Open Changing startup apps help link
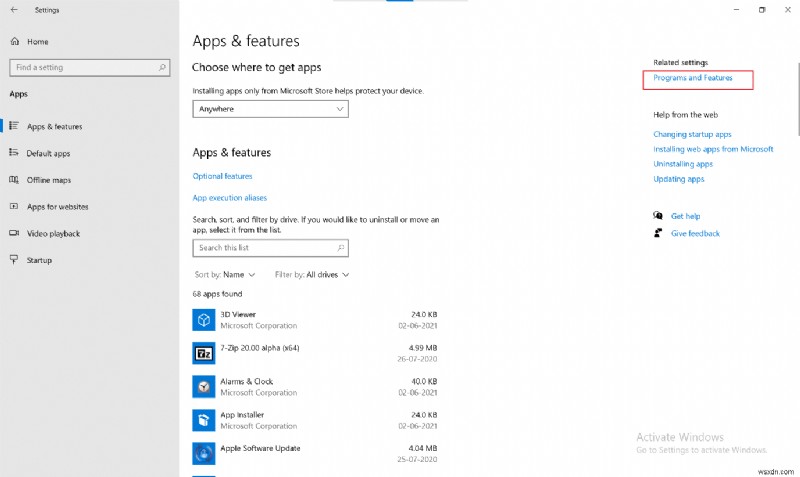 pyautogui.click(x=692, y=134)
